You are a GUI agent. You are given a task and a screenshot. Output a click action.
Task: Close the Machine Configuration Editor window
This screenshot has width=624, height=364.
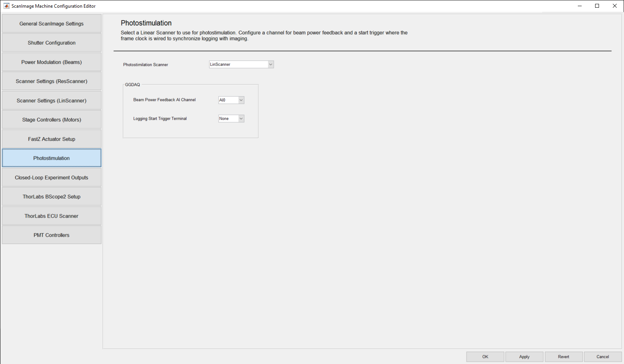[x=615, y=6]
